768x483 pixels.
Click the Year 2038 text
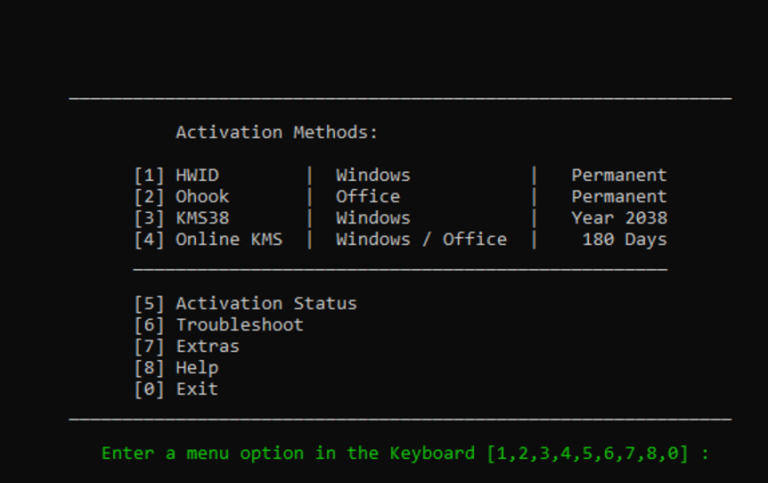coord(619,218)
